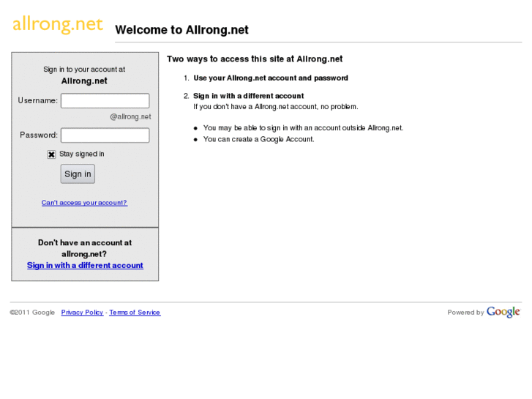Image resolution: width=532 pixels, height=399 pixels.
Task: Click the 'Username:' label
Action: [37, 100]
